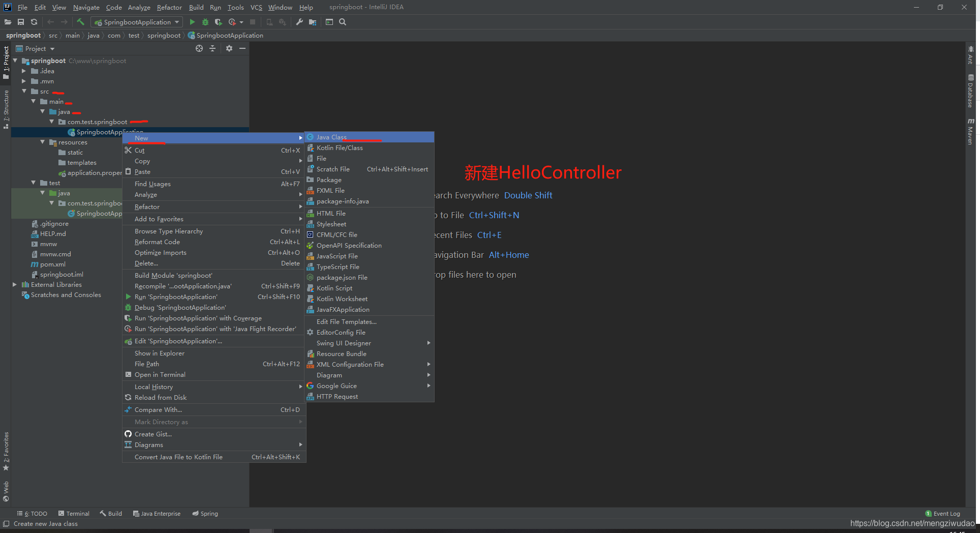980x533 pixels.
Task: Open the Structure side tool window
Action: pos(6,108)
